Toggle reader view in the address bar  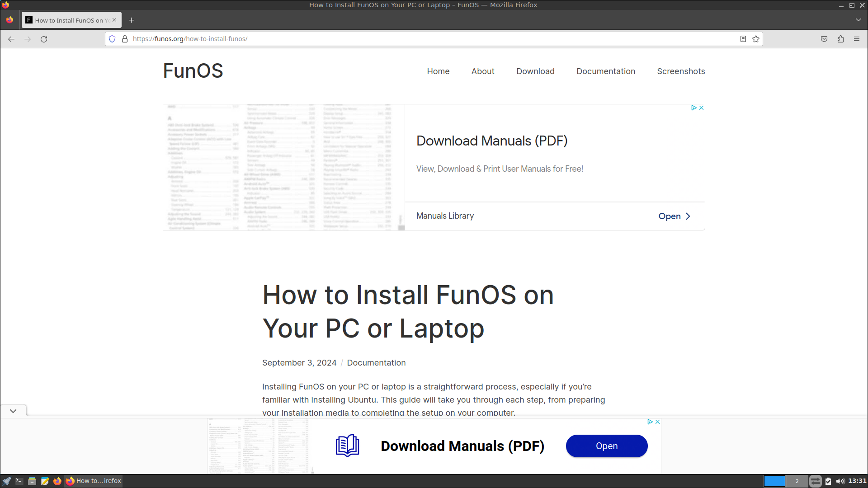[743, 39]
